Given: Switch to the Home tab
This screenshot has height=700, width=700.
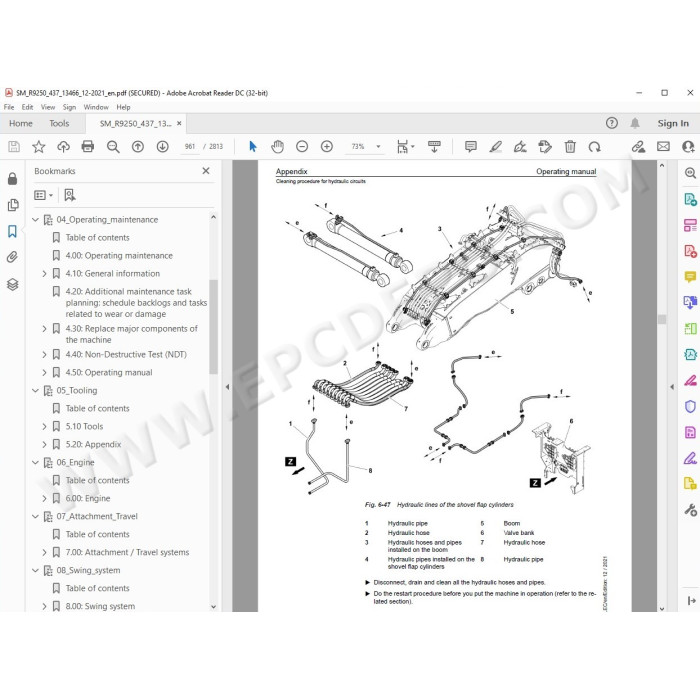Looking at the screenshot, I should point(21,123).
